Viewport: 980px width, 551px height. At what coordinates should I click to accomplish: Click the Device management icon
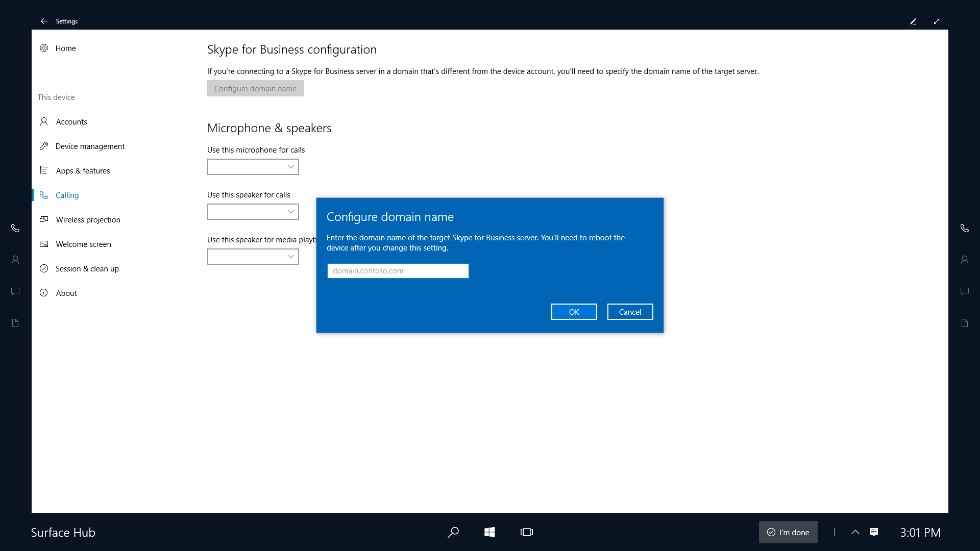tap(44, 146)
